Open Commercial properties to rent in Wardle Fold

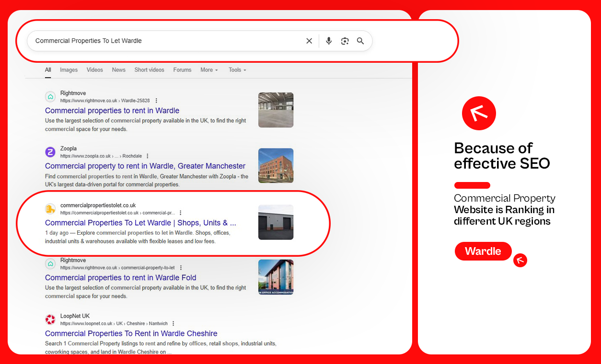pyautogui.click(x=120, y=277)
